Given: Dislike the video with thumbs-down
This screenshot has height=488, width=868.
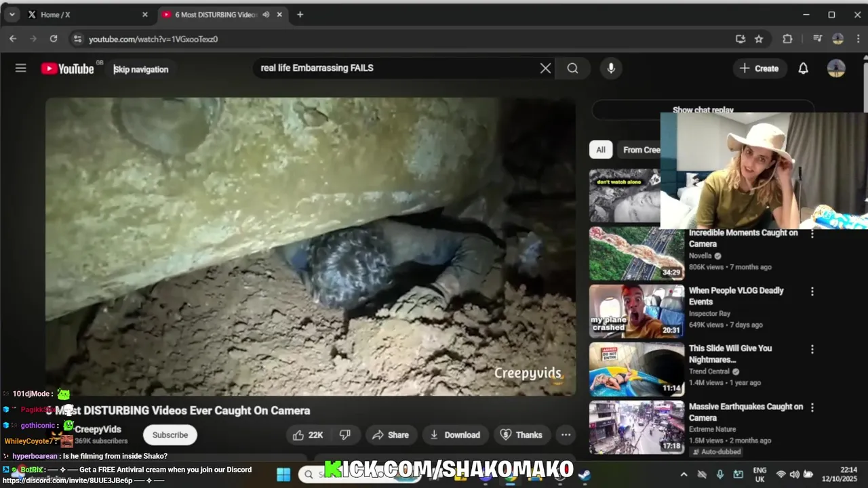Looking at the screenshot, I should [x=345, y=435].
